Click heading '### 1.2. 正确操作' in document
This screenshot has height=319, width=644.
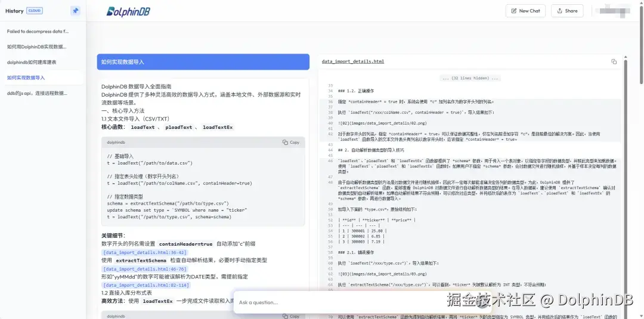[x=355, y=91]
